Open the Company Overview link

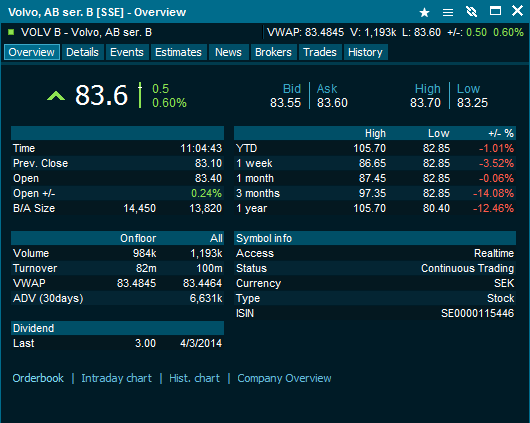[x=284, y=378]
